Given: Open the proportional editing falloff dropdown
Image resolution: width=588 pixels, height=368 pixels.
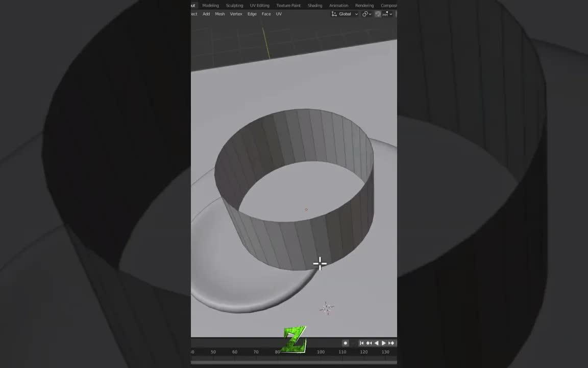Looking at the screenshot, I should pos(391,14).
